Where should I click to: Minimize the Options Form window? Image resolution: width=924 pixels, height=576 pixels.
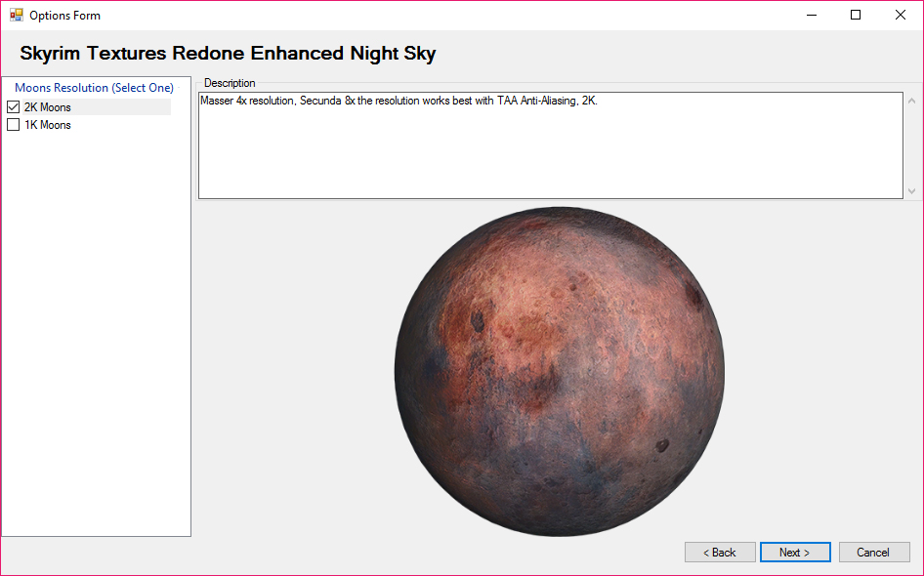811,16
